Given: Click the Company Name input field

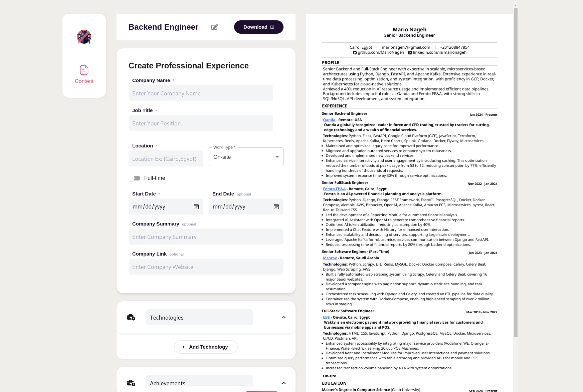Looking at the screenshot, I should coord(201,93).
